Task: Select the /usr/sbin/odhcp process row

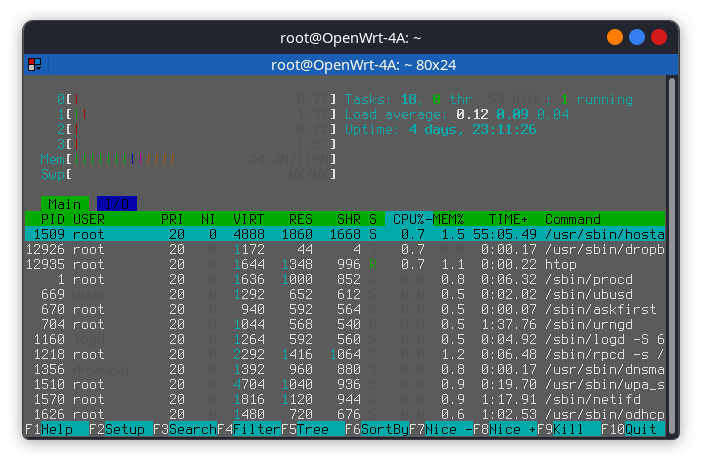Action: tap(345, 414)
